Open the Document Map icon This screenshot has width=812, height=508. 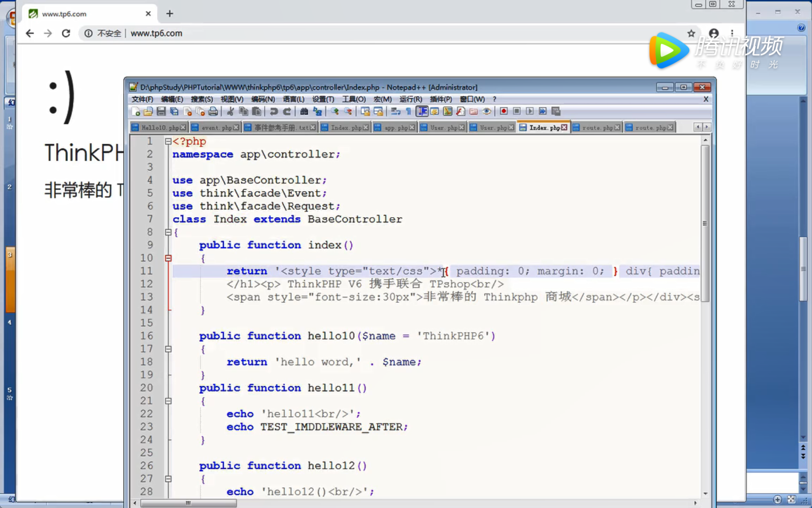pyautogui.click(x=448, y=112)
